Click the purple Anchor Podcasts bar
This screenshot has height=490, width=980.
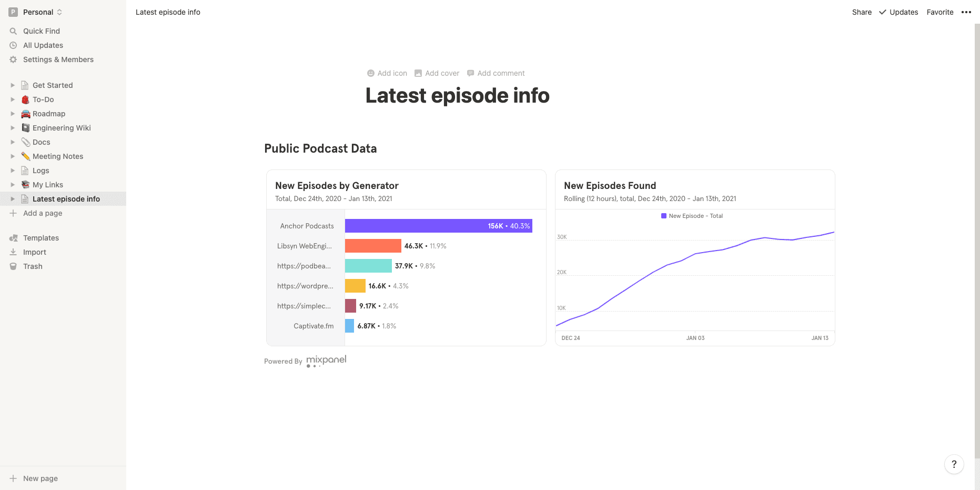pos(438,226)
